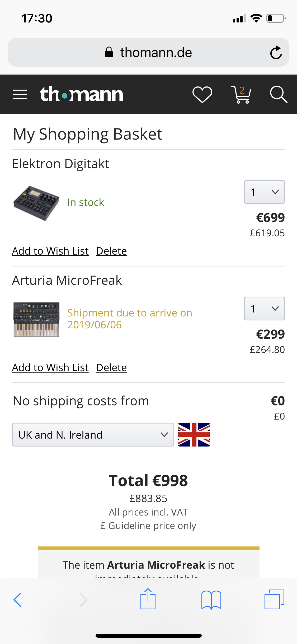Delete Arturia MicroFreak from basket
This screenshot has height=644, width=297.
pyautogui.click(x=111, y=368)
